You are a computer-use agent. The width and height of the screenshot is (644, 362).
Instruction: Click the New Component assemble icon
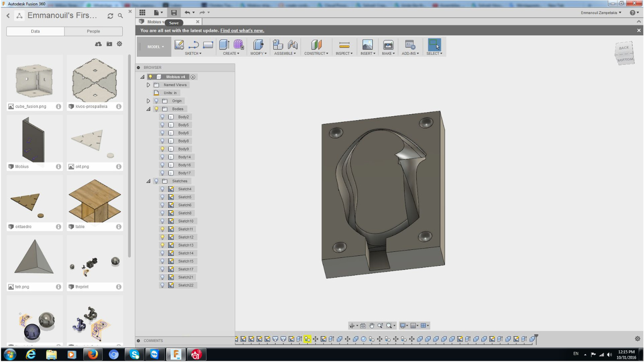tap(278, 45)
